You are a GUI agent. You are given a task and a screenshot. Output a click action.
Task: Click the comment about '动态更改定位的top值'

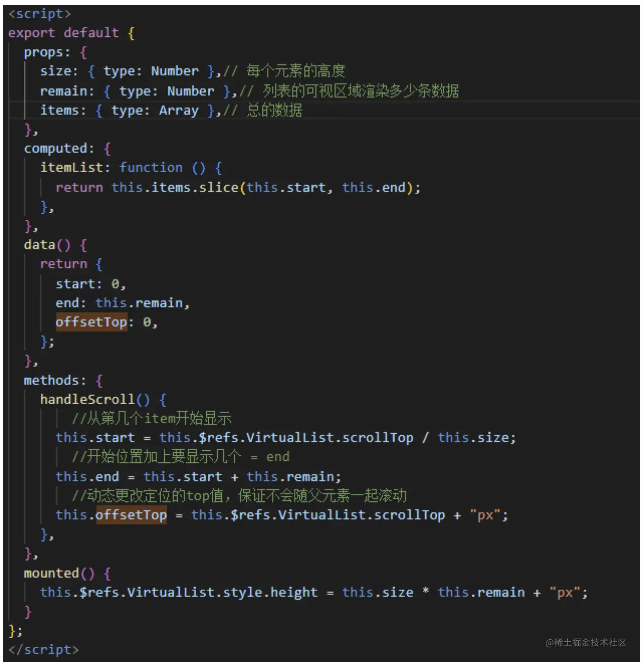(239, 496)
